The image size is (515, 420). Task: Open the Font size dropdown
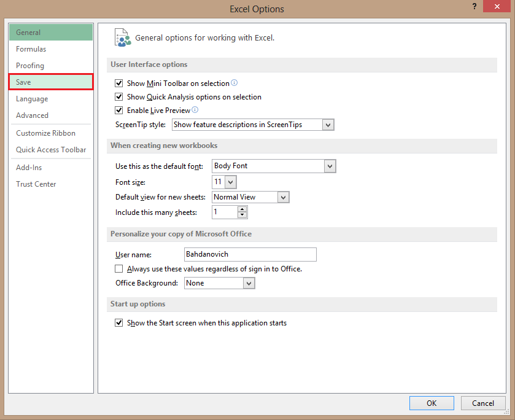tap(231, 182)
